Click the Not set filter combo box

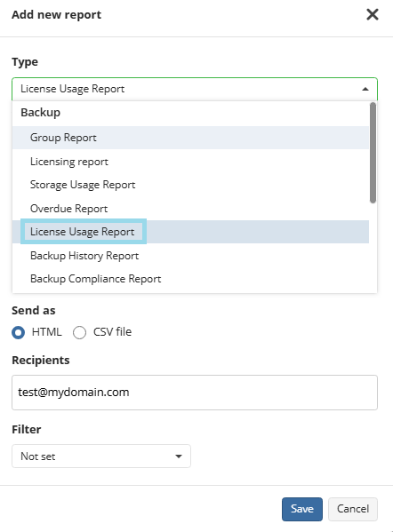(101, 457)
